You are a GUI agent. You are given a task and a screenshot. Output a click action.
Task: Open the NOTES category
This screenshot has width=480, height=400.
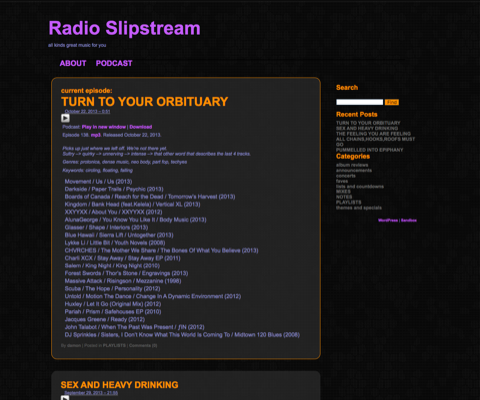click(344, 197)
